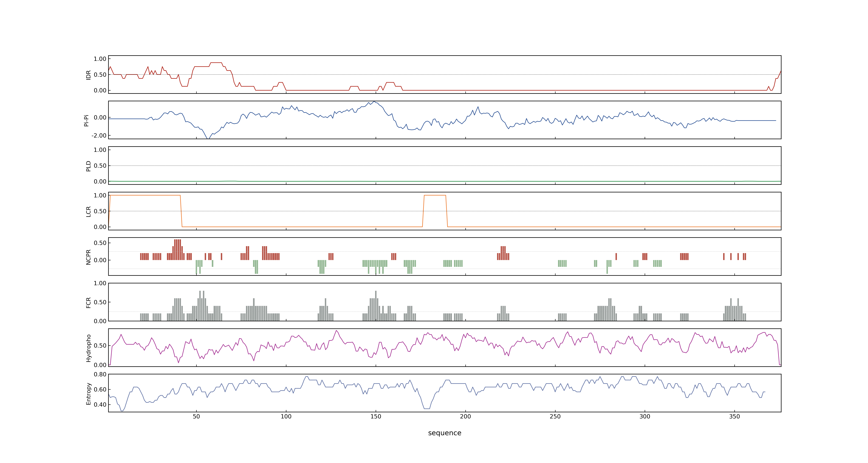This screenshot has height=463, width=868.
Task: Click the Hydropho y-axis label
Action: coord(88,348)
